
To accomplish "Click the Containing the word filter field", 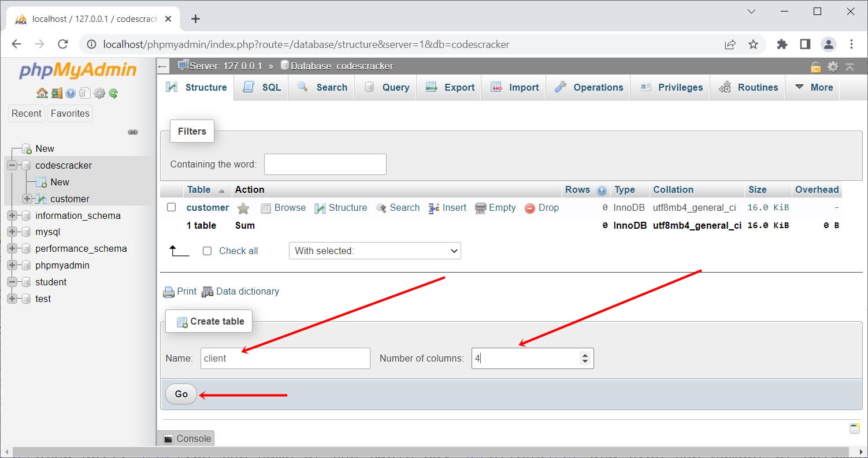I will (325, 164).
